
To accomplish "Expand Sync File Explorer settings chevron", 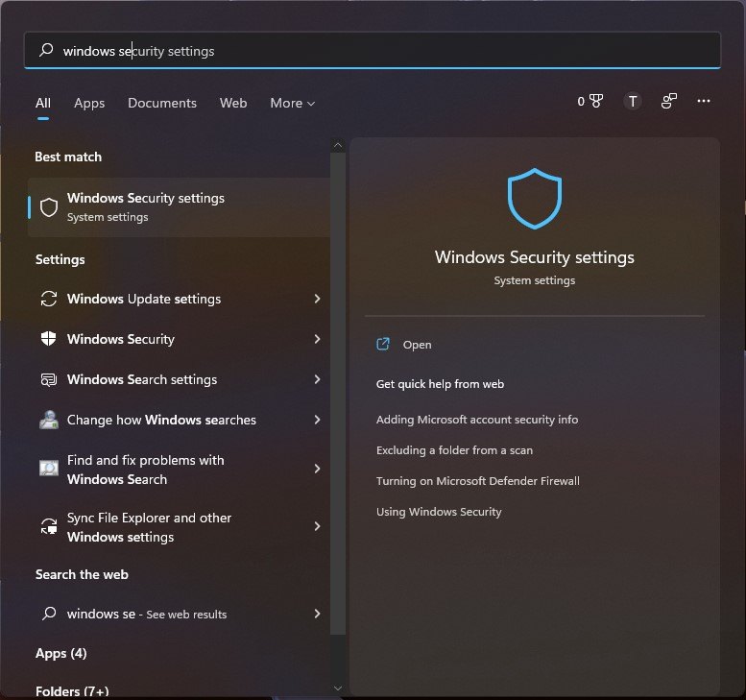I will (x=317, y=526).
